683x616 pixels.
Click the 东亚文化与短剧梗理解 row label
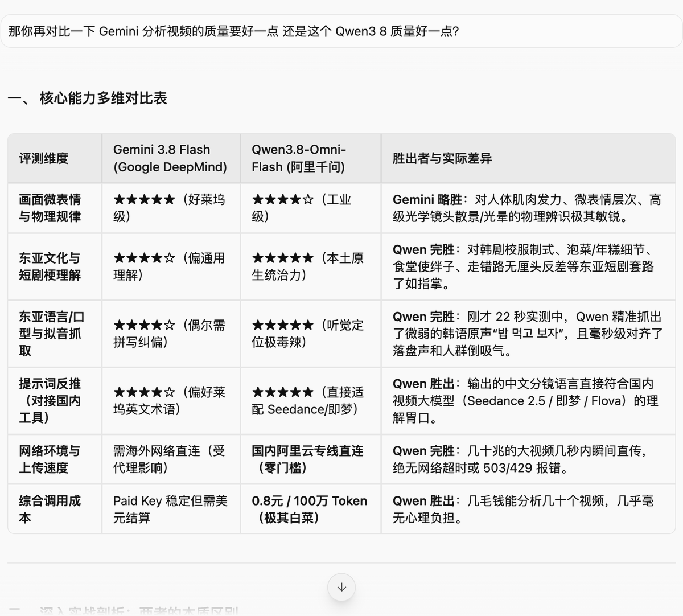pos(55,266)
